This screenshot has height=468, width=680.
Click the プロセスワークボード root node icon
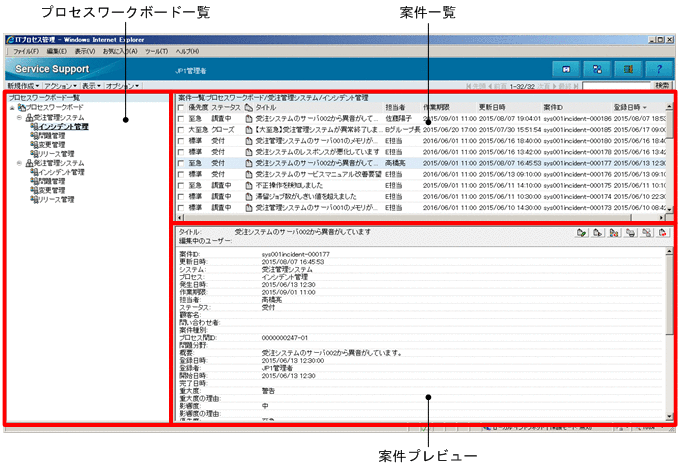[x=22, y=107]
